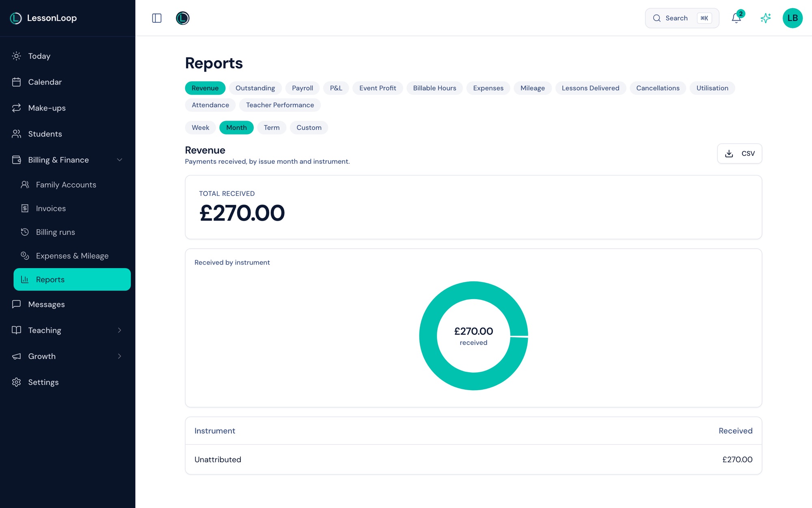Screen dimensions: 812x508
Task: Click the Search field in top bar
Action: tap(682, 18)
